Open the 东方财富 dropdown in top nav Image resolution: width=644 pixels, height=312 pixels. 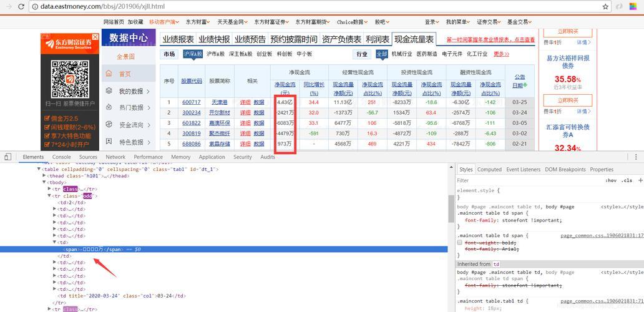tap(198, 22)
